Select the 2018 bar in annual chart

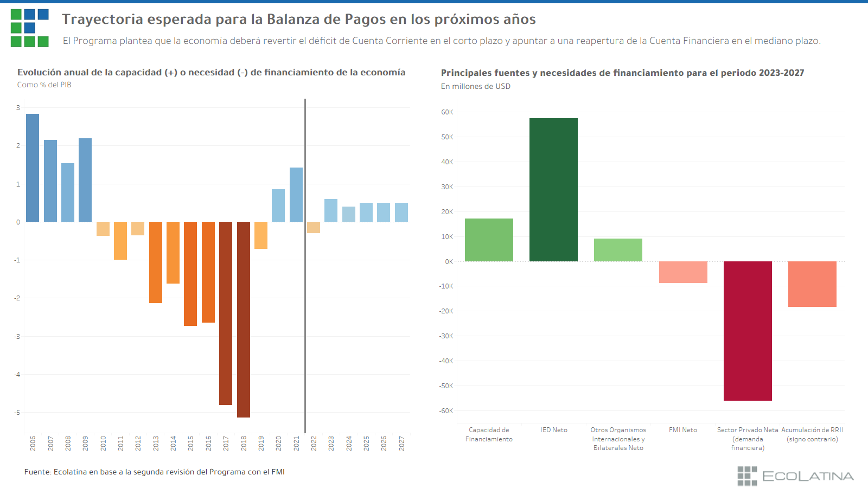click(244, 319)
